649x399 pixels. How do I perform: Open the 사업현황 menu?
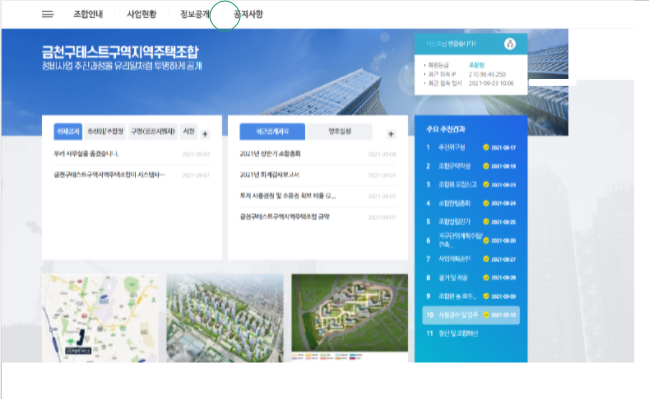coord(142,14)
